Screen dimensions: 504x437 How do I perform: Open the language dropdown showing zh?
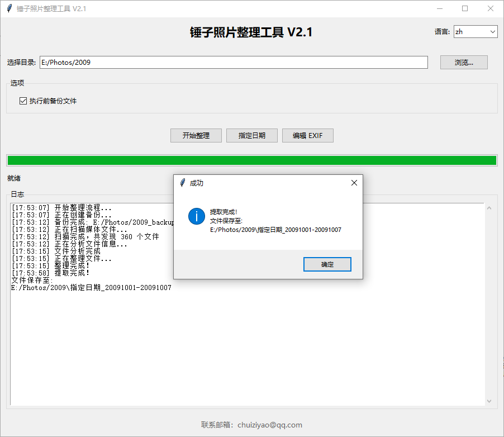[x=475, y=32]
